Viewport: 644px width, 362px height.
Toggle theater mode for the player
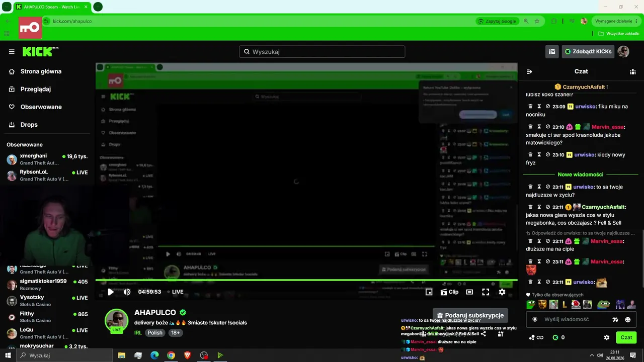pos(469,292)
